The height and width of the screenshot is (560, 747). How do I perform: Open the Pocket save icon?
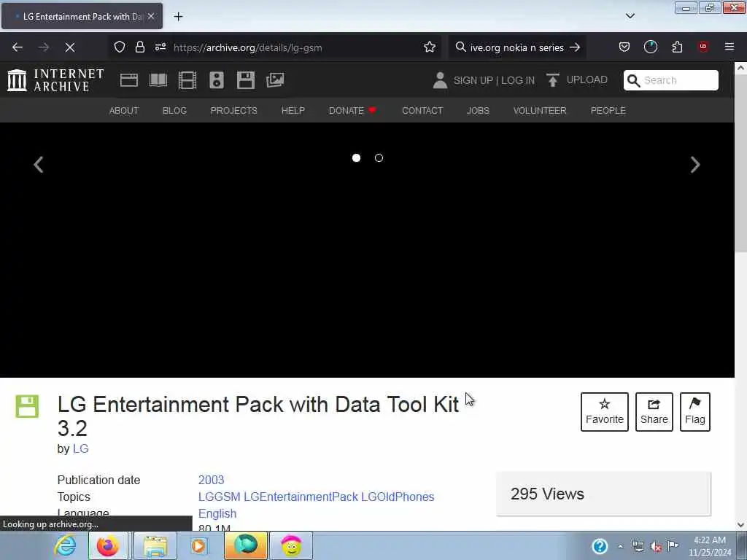pyautogui.click(x=624, y=47)
